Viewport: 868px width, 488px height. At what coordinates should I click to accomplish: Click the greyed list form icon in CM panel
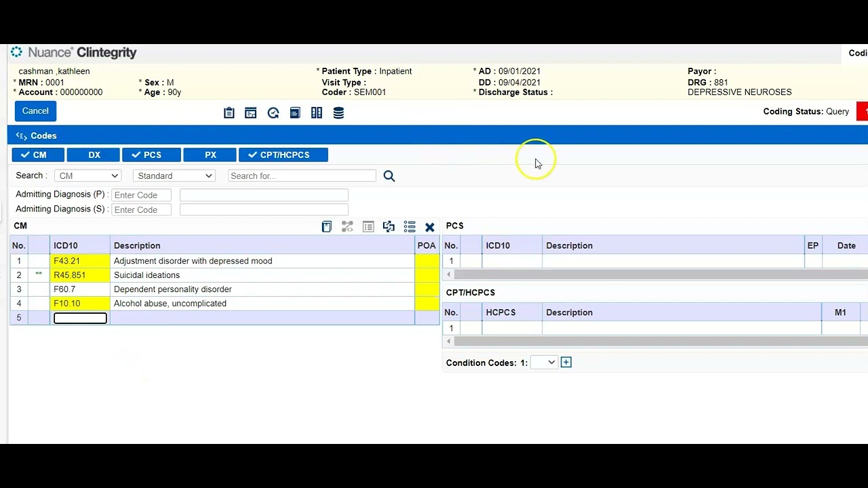coord(368,227)
